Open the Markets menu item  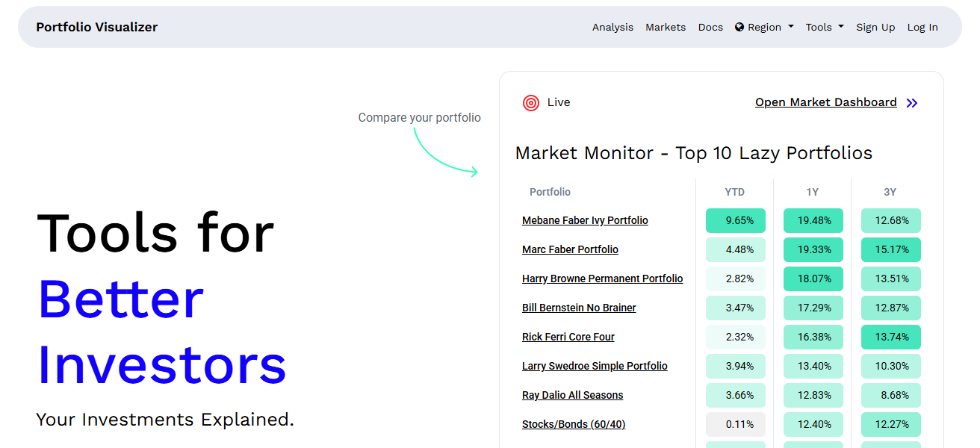[666, 27]
